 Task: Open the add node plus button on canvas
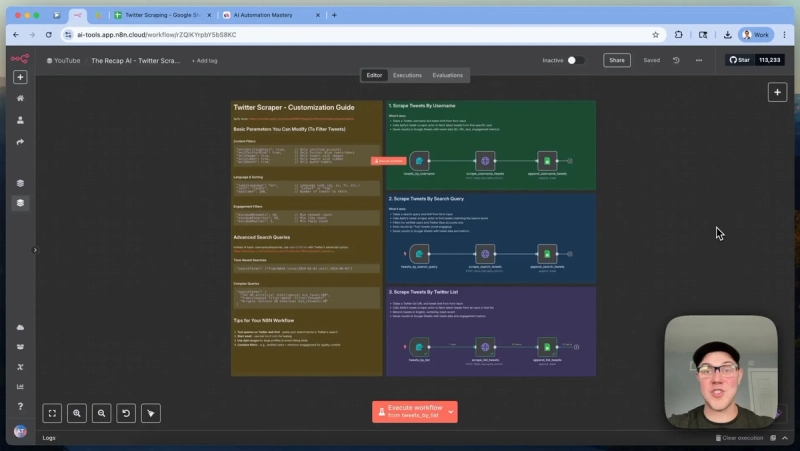(x=777, y=92)
